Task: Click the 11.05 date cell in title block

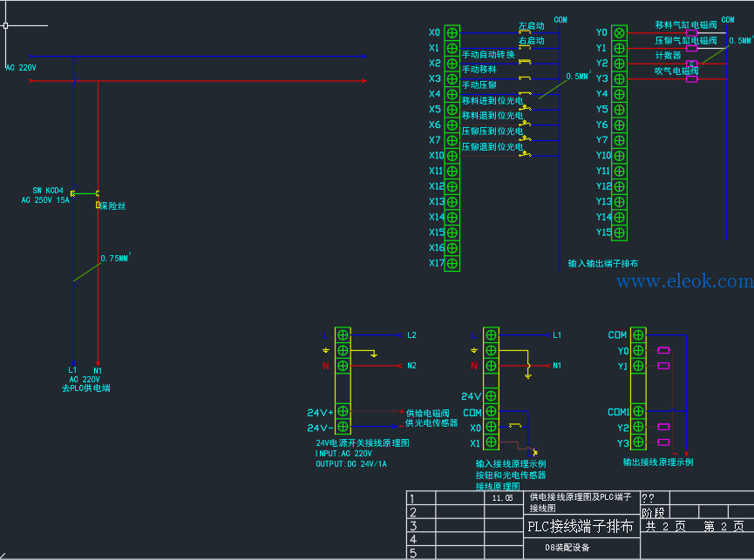Action: click(x=502, y=498)
